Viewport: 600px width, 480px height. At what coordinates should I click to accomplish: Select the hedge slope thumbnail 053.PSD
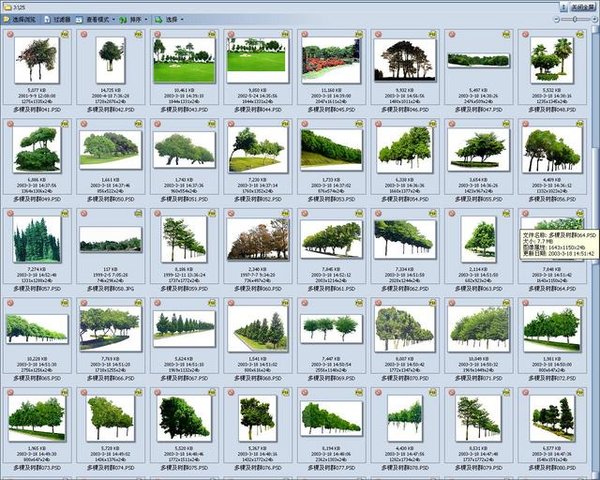click(331, 150)
